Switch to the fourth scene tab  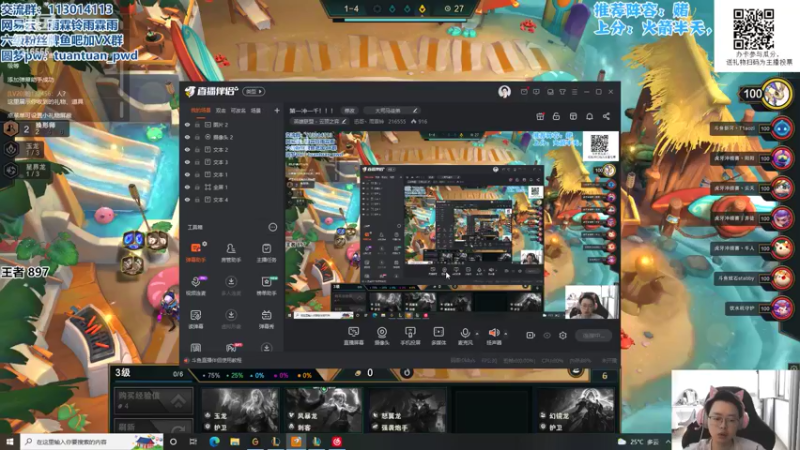click(256, 110)
